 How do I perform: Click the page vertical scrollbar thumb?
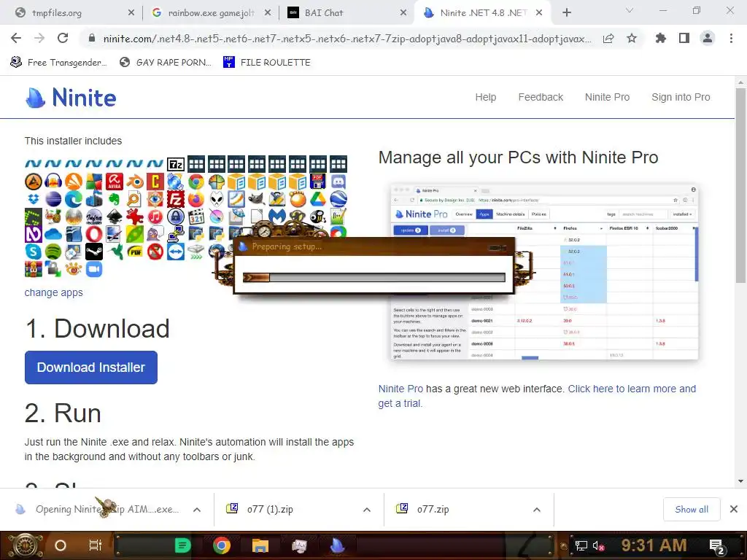click(x=740, y=184)
